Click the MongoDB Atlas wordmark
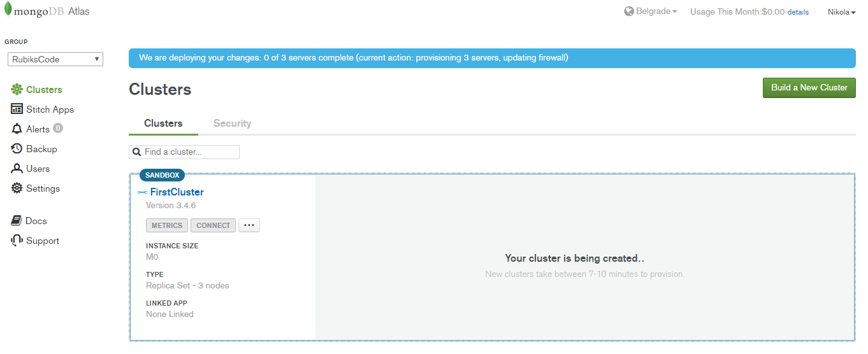The width and height of the screenshot is (868, 354). point(52,11)
